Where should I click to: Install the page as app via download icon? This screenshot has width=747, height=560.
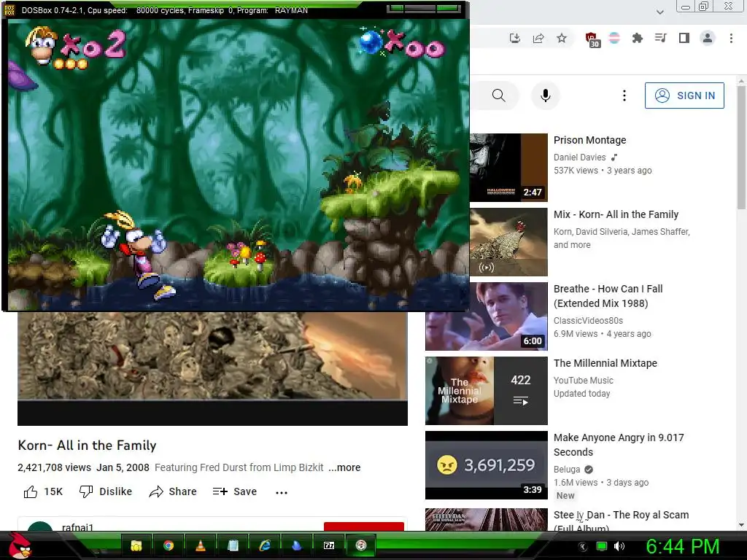pyautogui.click(x=515, y=38)
